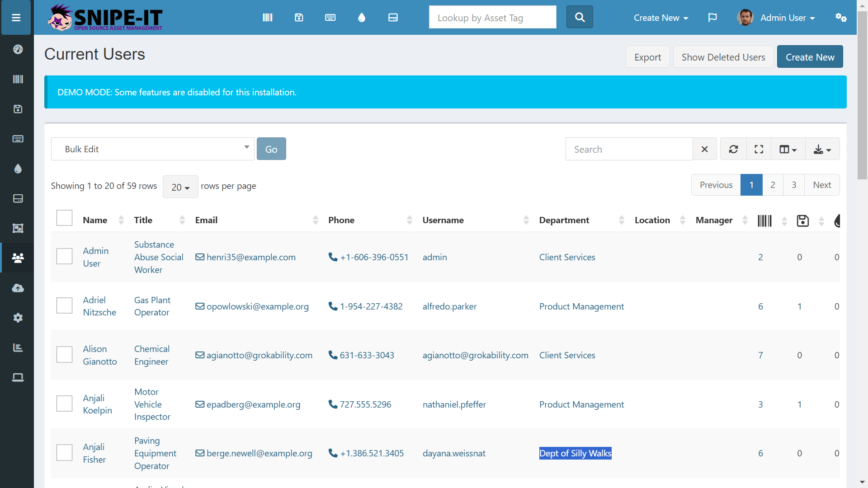Click the Go button for bulk action
868x488 pixels.
[x=271, y=149]
